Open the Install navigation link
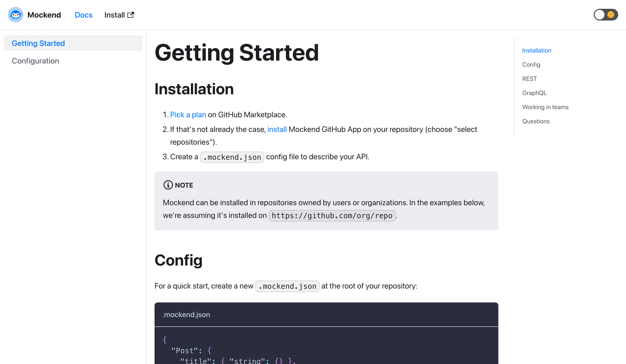The image size is (626, 364). (119, 15)
